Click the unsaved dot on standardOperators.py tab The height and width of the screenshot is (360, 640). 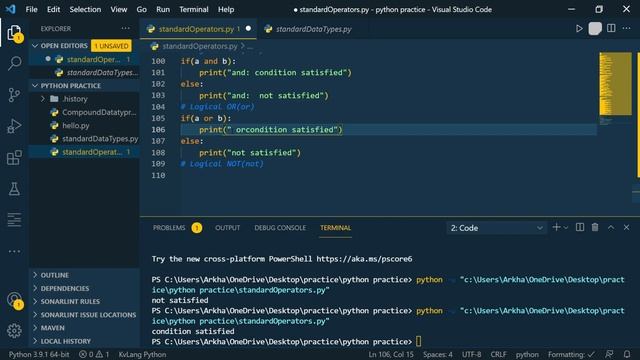click(x=248, y=29)
